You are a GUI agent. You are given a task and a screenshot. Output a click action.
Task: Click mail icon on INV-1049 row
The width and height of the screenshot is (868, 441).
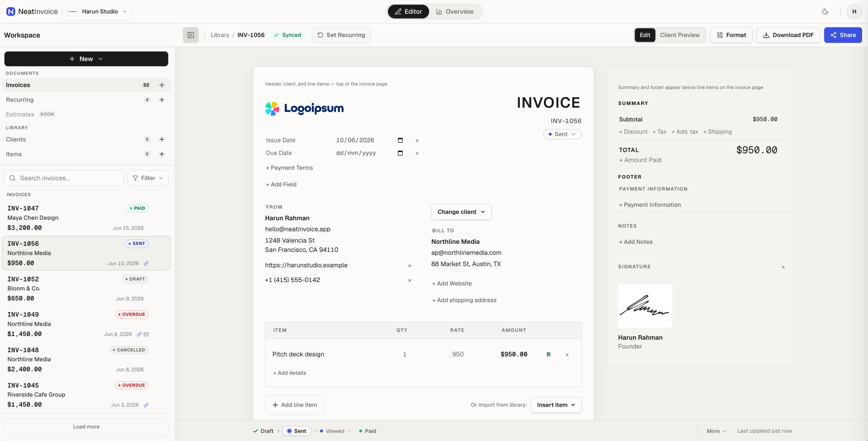pyautogui.click(x=146, y=334)
